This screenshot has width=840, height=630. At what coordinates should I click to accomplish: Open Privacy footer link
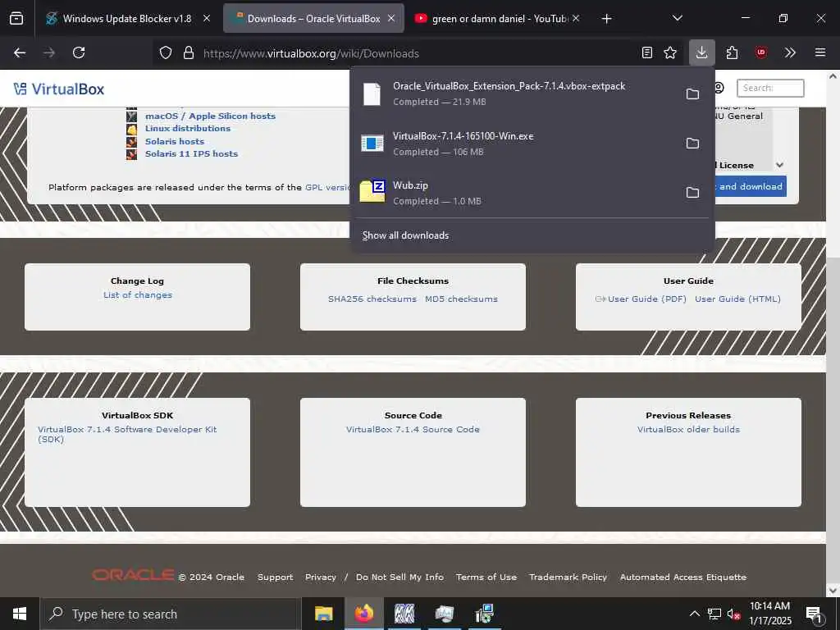(x=321, y=577)
